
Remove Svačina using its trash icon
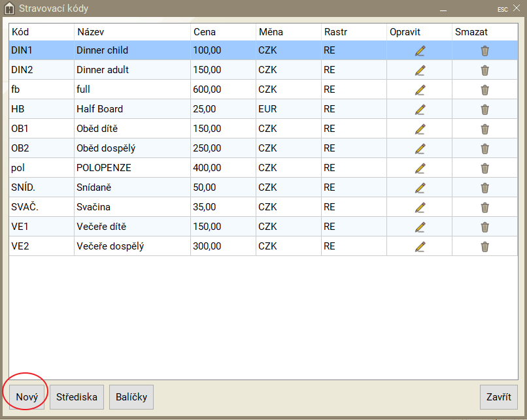(x=484, y=208)
